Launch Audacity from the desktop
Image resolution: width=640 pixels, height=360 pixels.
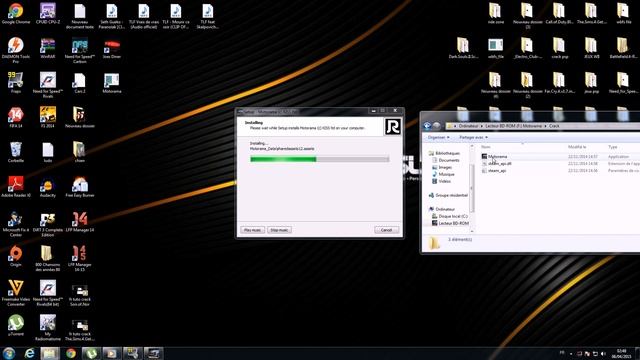pyautogui.click(x=48, y=187)
